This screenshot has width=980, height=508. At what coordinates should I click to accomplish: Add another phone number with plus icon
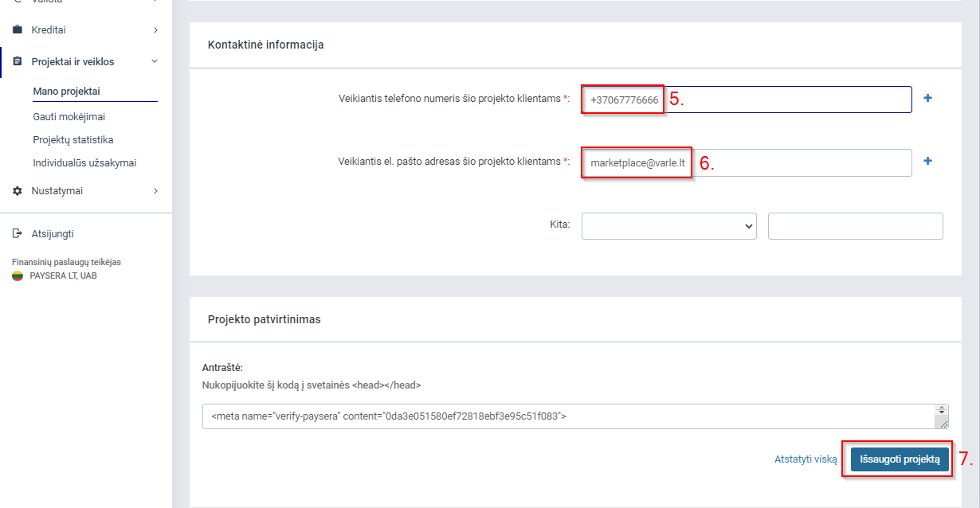[x=927, y=98]
